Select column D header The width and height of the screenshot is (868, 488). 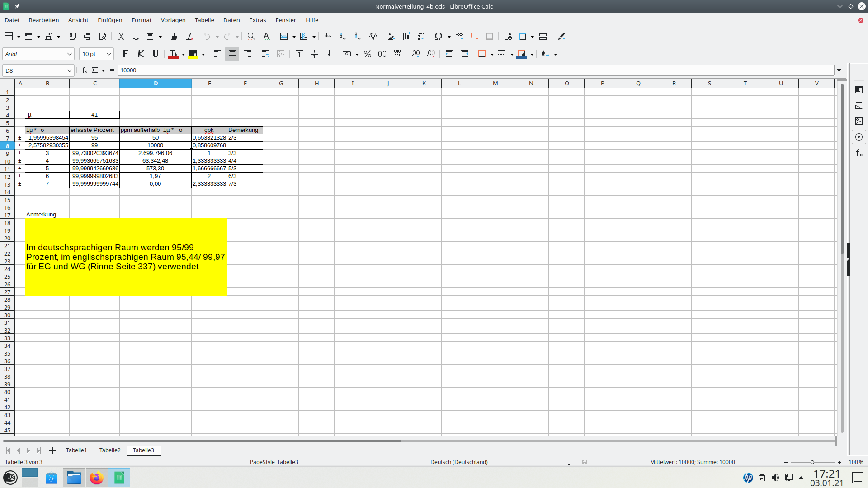click(156, 83)
